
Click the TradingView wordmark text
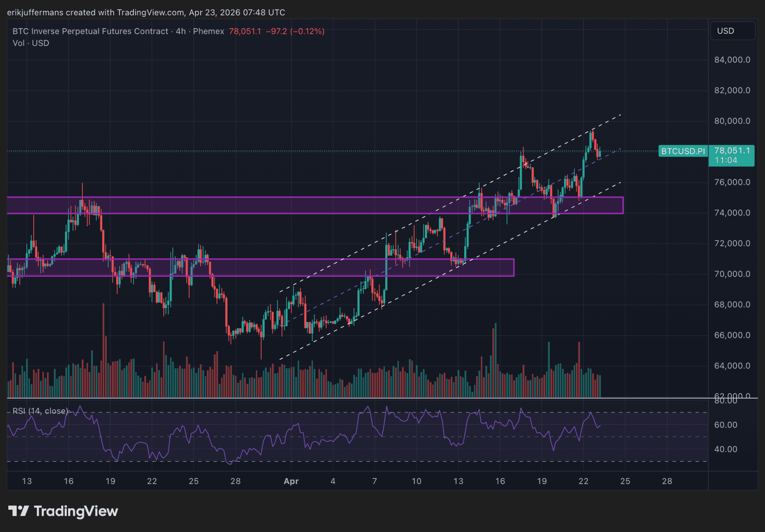coord(76,511)
